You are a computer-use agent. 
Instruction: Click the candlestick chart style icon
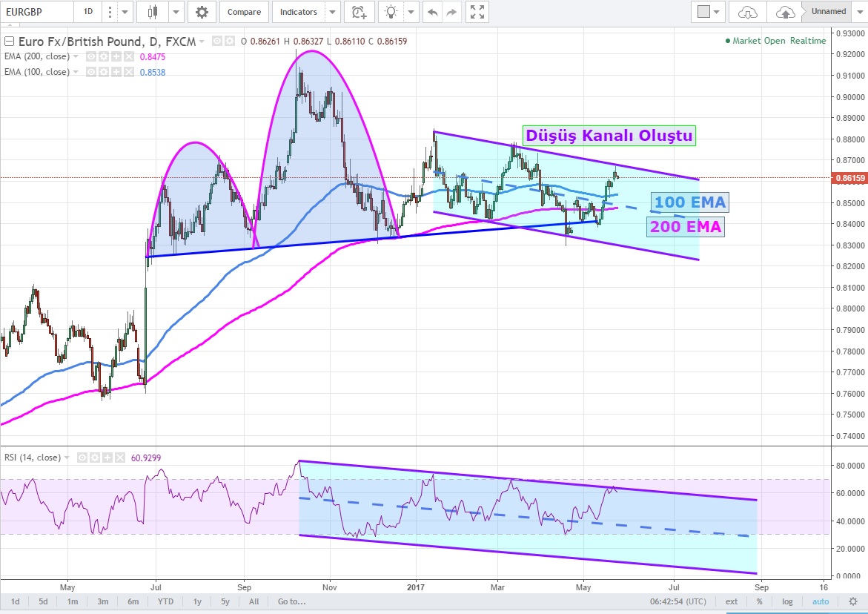(x=153, y=12)
